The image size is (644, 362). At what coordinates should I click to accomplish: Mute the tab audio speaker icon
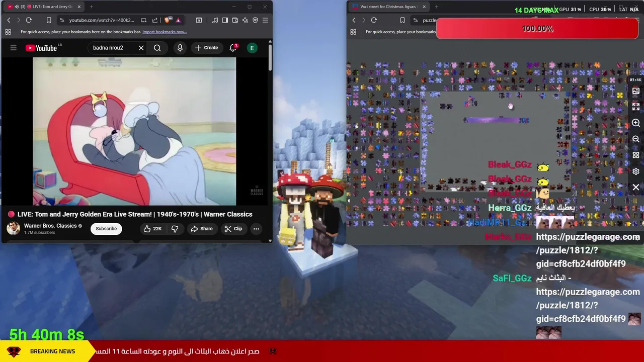pos(17,7)
